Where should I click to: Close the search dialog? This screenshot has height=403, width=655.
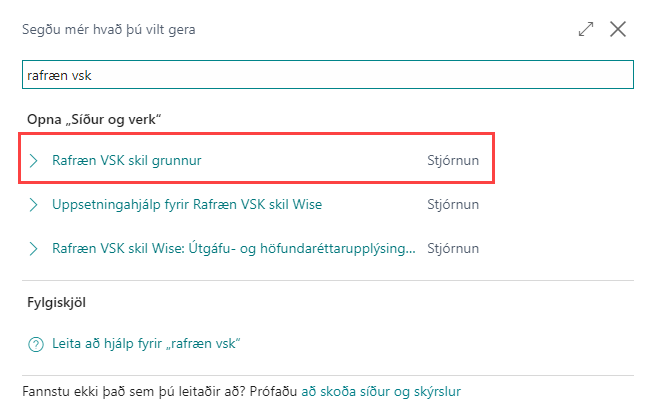pos(618,30)
